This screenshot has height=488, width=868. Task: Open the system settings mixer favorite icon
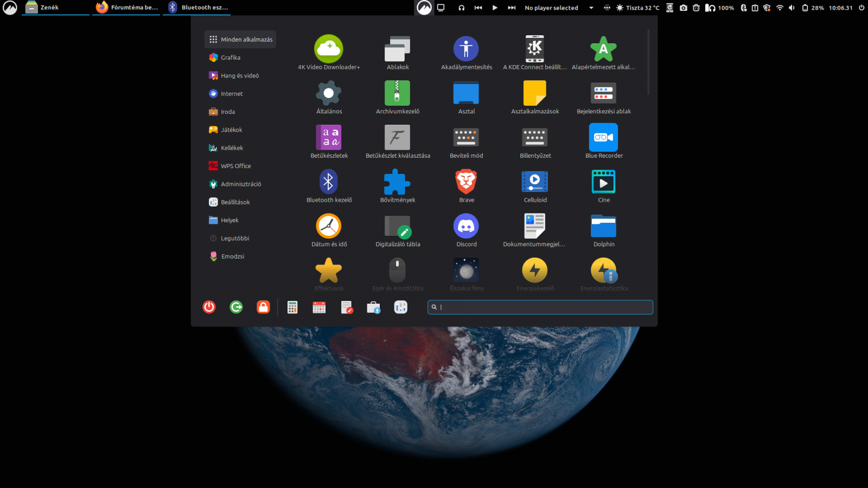click(400, 307)
